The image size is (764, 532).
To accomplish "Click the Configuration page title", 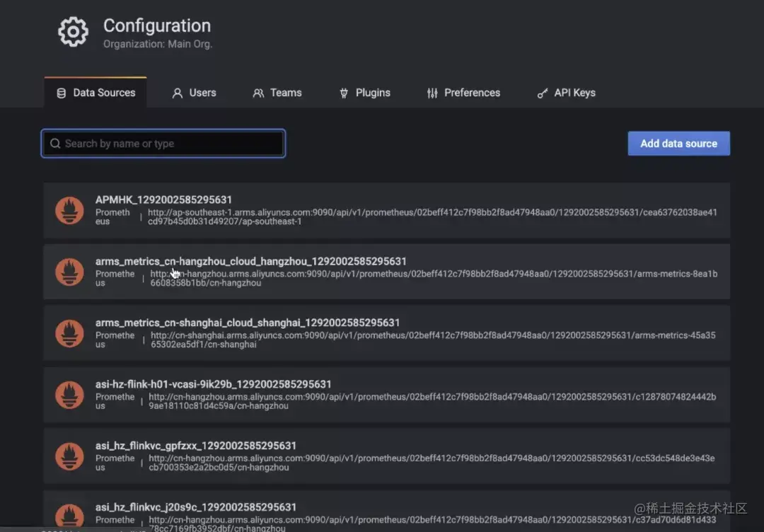I will (x=157, y=25).
